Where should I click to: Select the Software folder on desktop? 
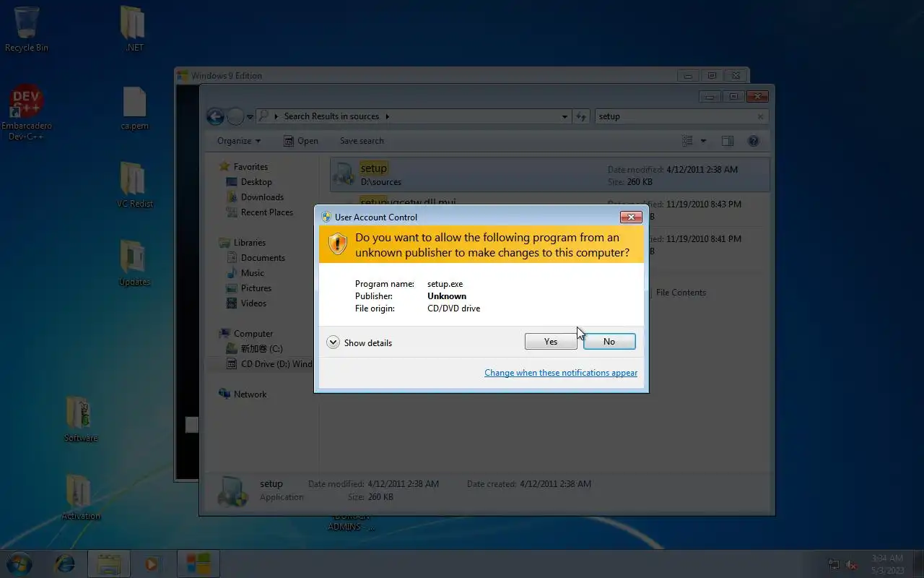pos(81,419)
